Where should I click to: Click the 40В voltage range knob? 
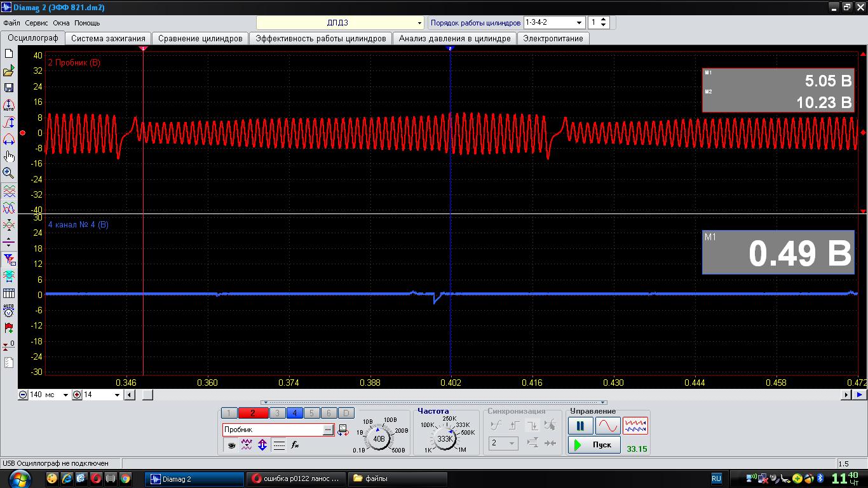379,438
